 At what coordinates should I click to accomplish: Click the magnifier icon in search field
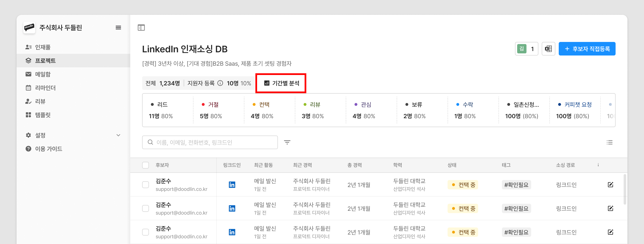pyautogui.click(x=150, y=142)
